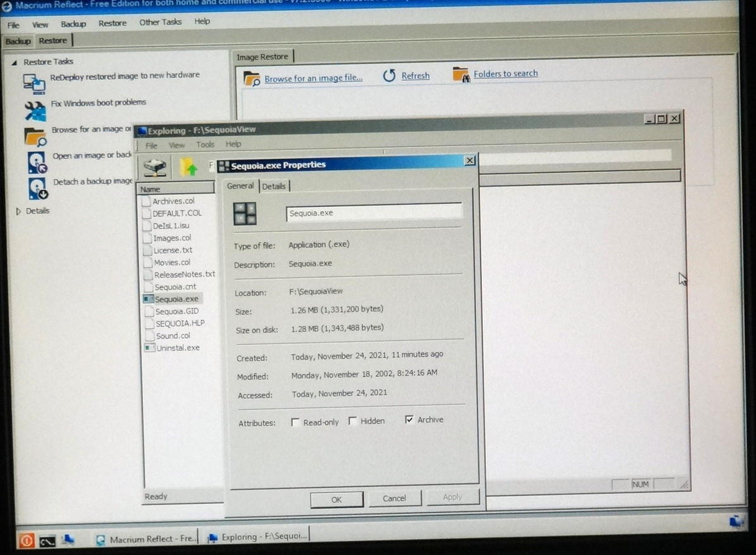Click the Archives.col file icon

click(146, 201)
